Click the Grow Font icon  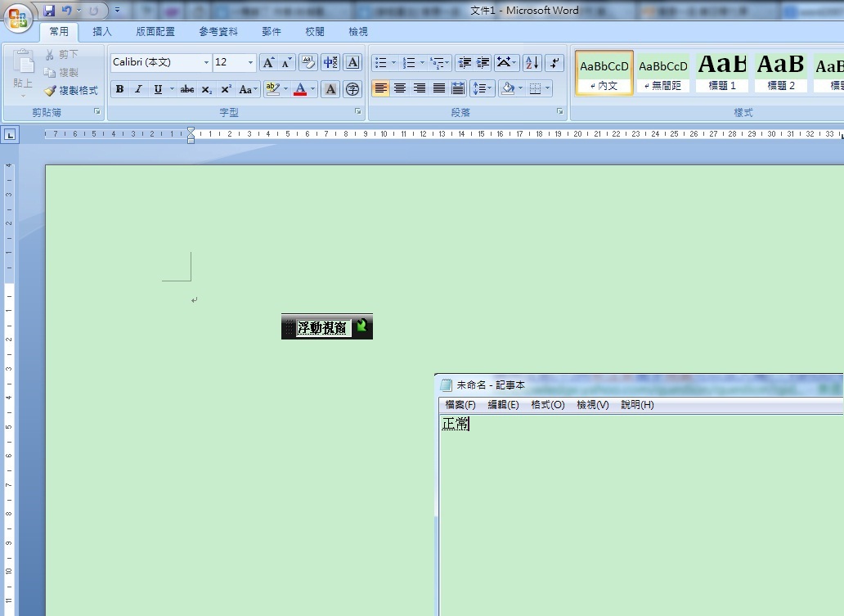coord(268,63)
